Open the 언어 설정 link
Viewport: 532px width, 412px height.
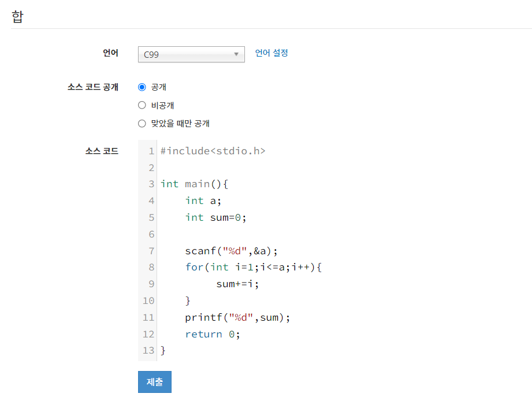271,53
